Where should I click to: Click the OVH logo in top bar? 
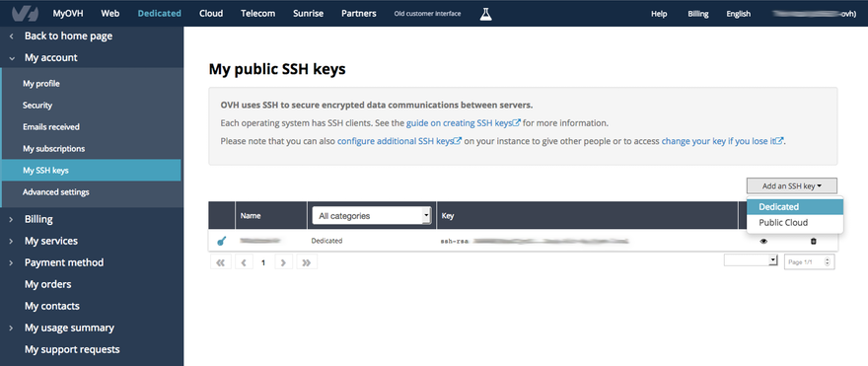click(25, 13)
